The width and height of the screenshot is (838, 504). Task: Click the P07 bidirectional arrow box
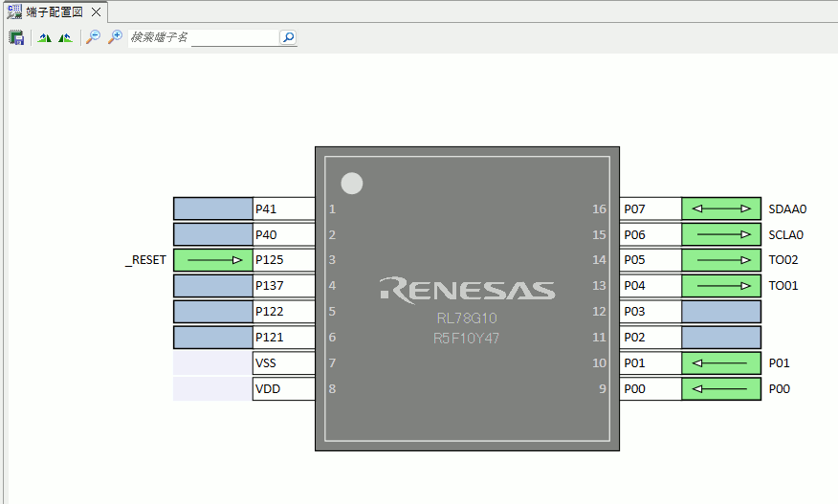[721, 209]
